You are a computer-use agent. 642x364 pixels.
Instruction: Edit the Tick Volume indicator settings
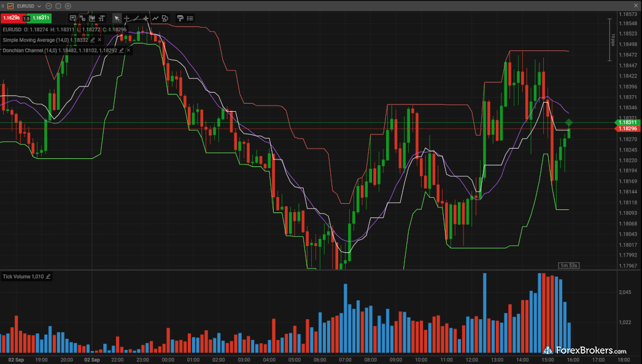pos(48,276)
